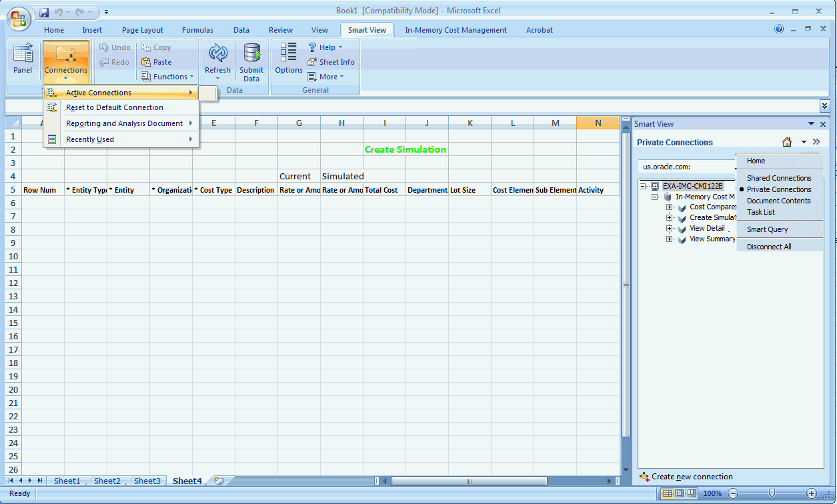Open the Smart View Panel button
837x504 pixels.
tap(23, 59)
